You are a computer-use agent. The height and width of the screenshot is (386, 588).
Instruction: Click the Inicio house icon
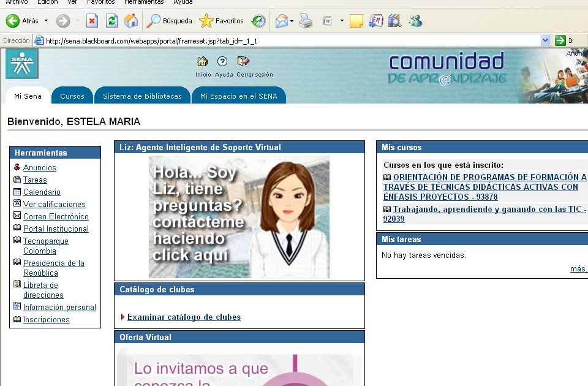click(203, 61)
